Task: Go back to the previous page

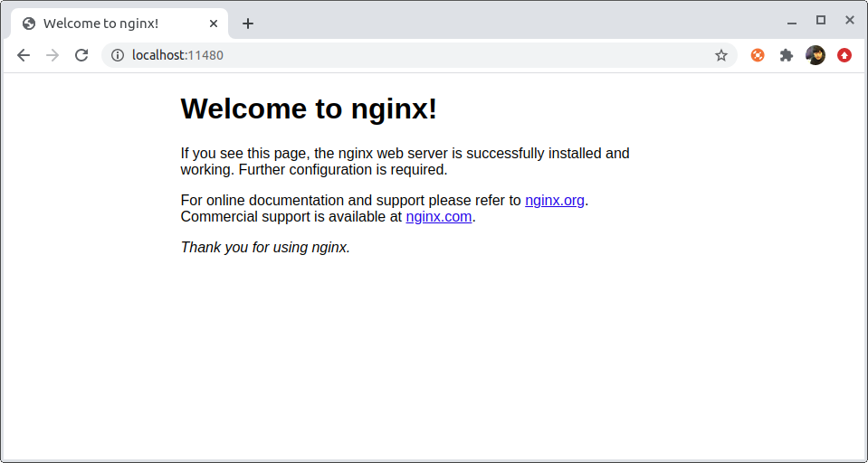Action: [x=24, y=55]
